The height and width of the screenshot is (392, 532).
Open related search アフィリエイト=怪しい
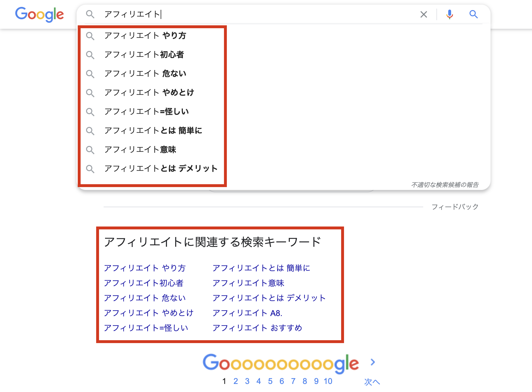click(146, 328)
